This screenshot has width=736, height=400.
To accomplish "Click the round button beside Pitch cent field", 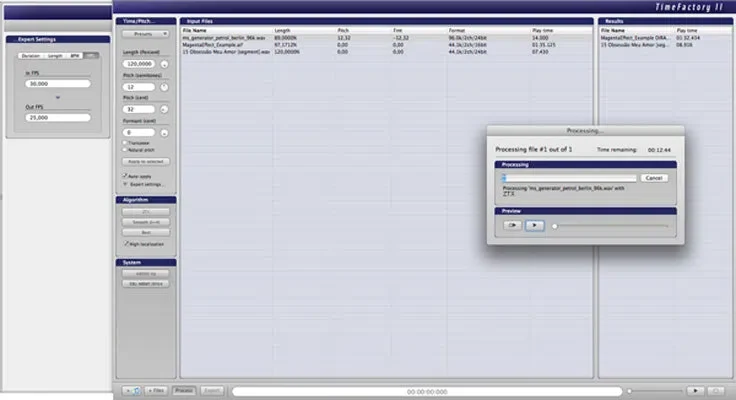I will click(x=164, y=109).
